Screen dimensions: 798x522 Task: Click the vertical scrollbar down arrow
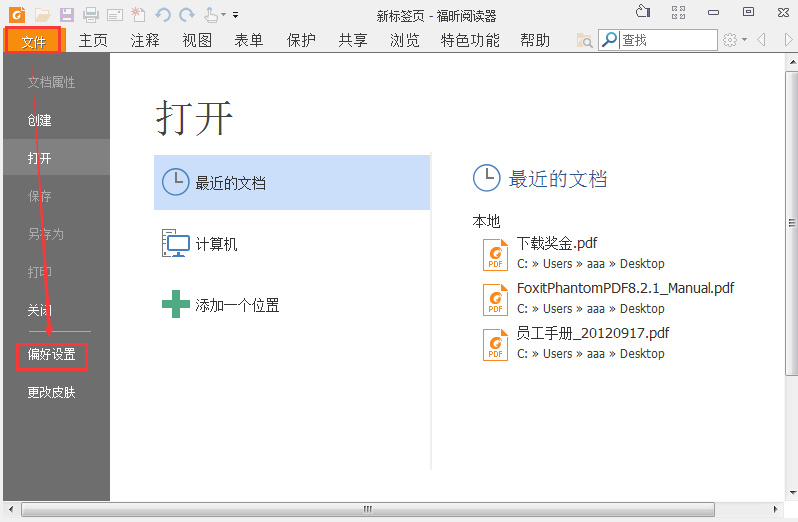[792, 492]
